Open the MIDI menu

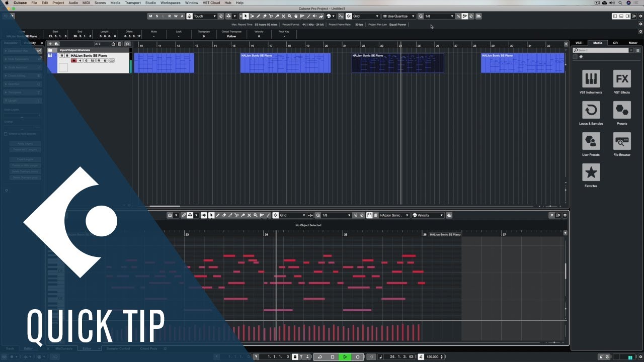coord(87,3)
